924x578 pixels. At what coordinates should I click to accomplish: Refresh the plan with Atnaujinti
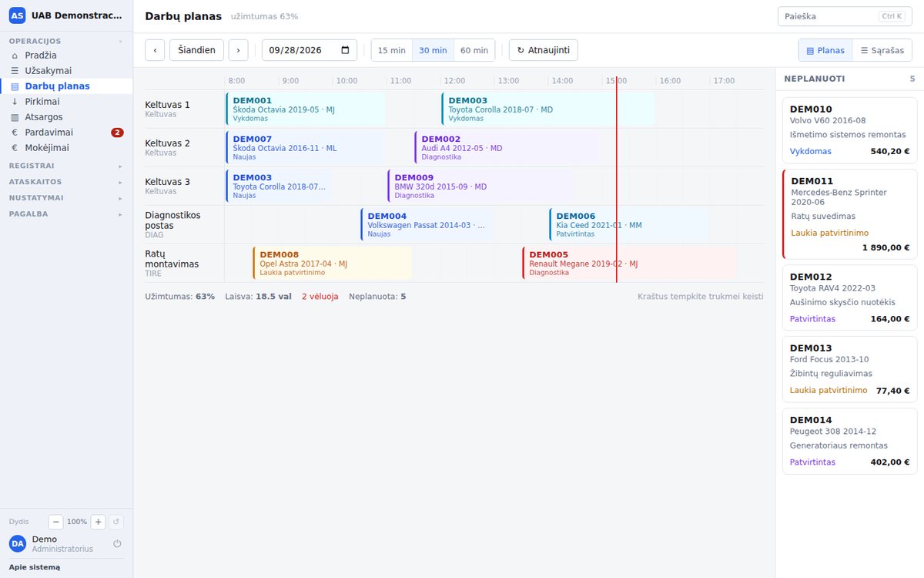tap(543, 50)
